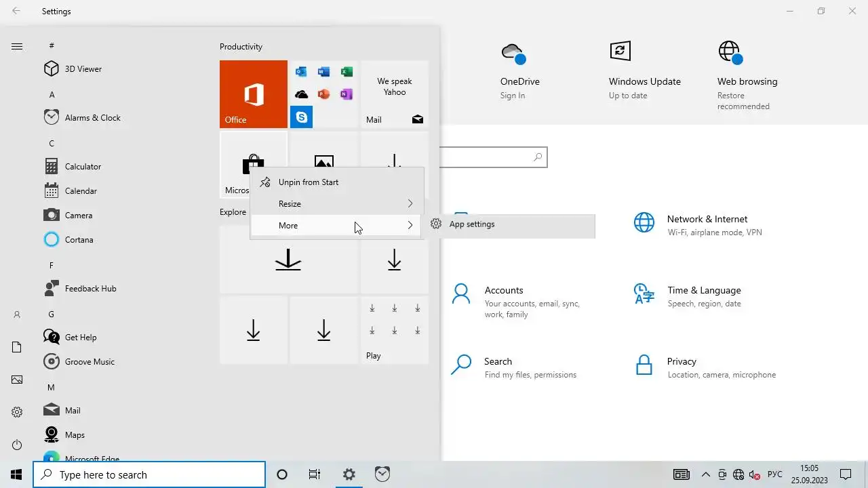Click letter header F in app list
The image size is (868, 488).
click(x=52, y=265)
